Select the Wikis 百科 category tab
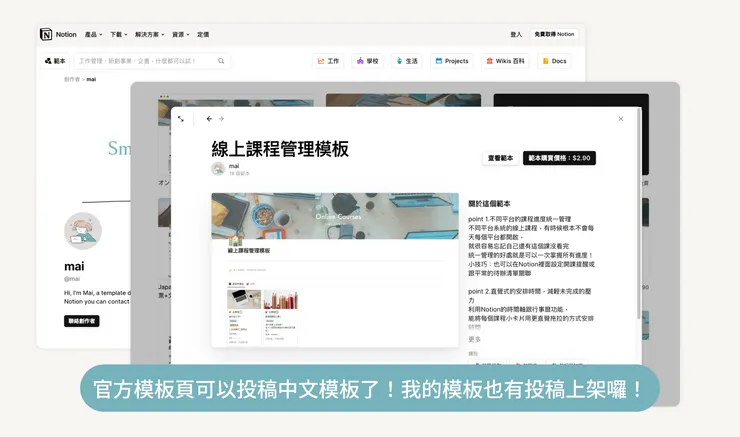The width and height of the screenshot is (740, 437). tap(505, 61)
